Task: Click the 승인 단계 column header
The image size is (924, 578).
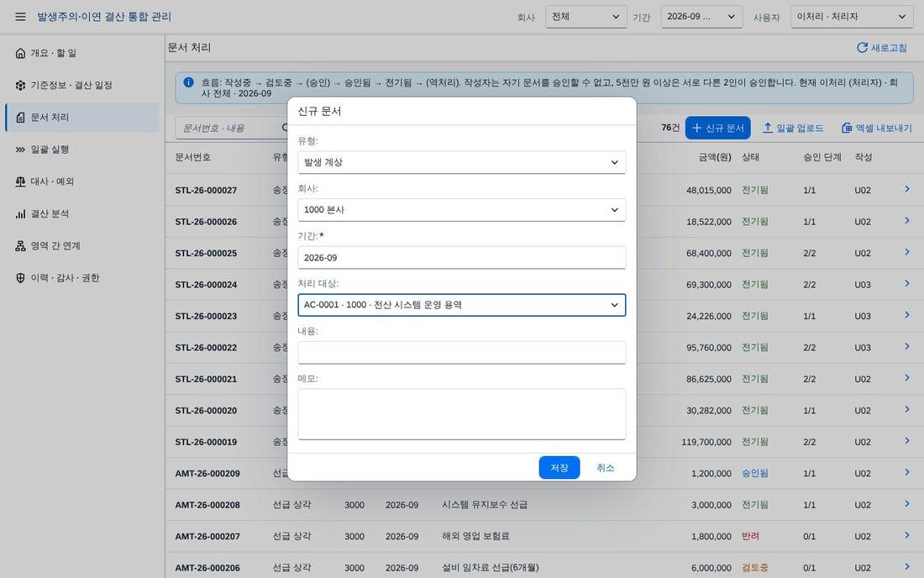Action: pos(822,157)
